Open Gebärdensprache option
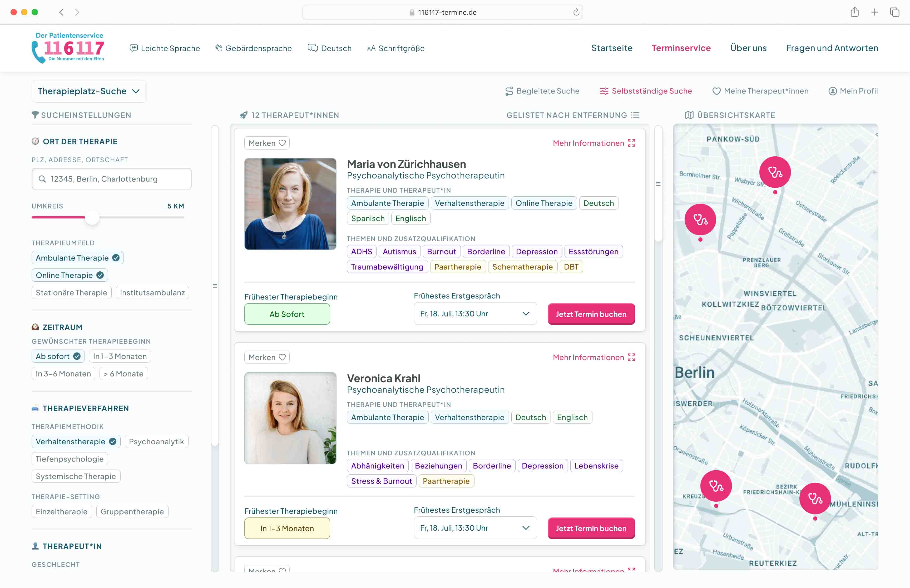The image size is (910, 588). [x=254, y=48]
